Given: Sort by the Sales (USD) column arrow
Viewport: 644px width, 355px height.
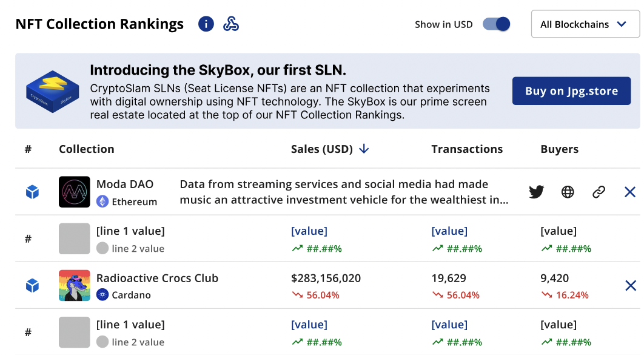Looking at the screenshot, I should tap(364, 149).
